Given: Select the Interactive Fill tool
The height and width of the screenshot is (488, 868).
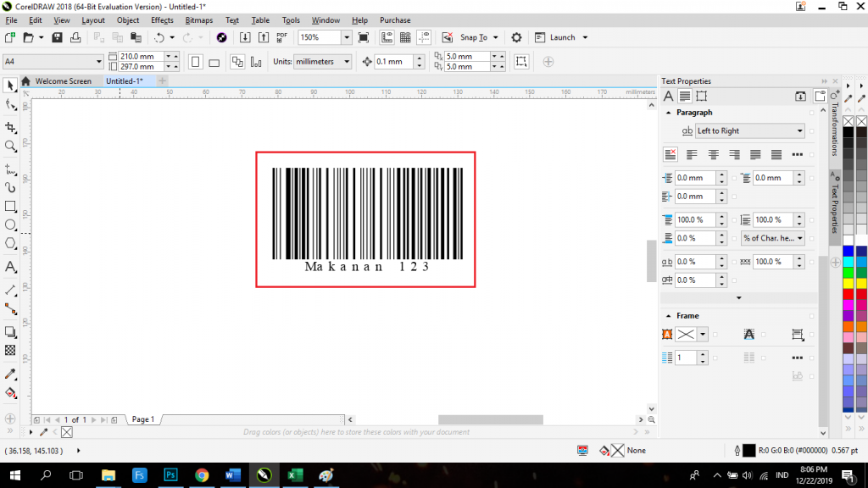Looking at the screenshot, I should (10, 393).
